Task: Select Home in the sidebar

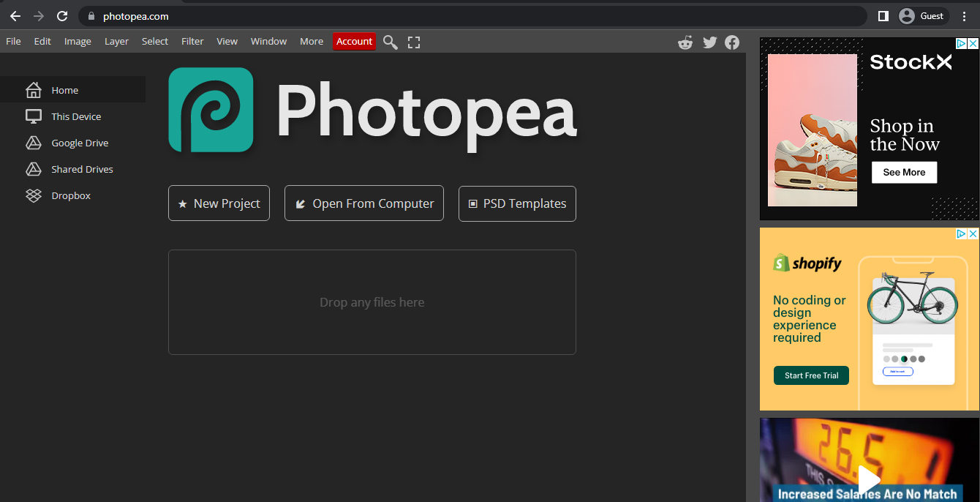Action: click(73, 90)
